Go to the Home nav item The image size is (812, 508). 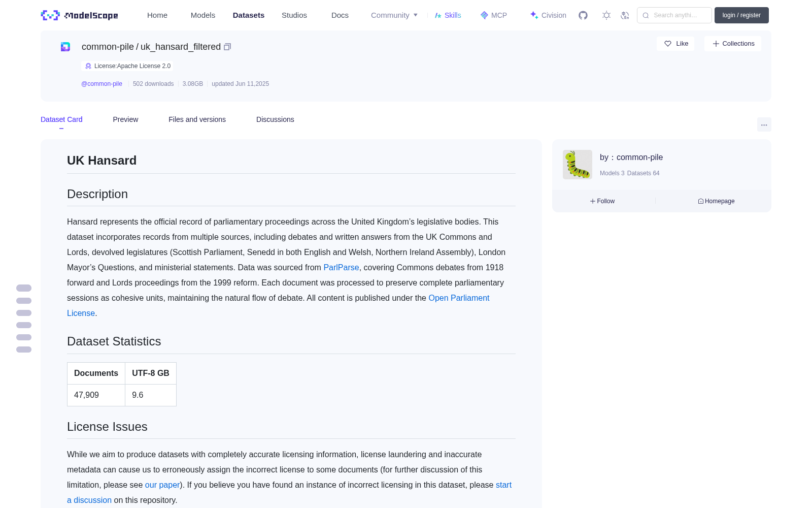pyautogui.click(x=157, y=15)
